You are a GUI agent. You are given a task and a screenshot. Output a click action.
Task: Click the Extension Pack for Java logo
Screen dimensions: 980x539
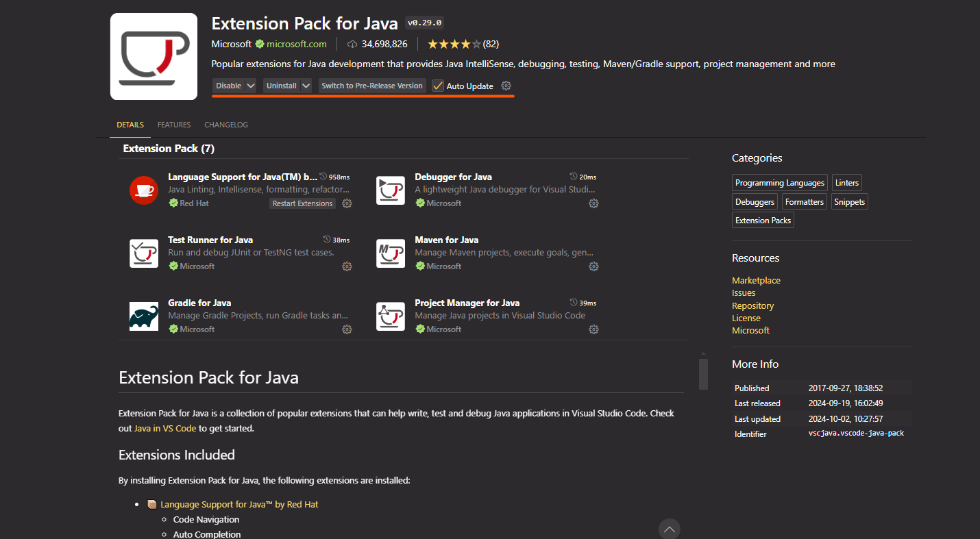pos(154,57)
